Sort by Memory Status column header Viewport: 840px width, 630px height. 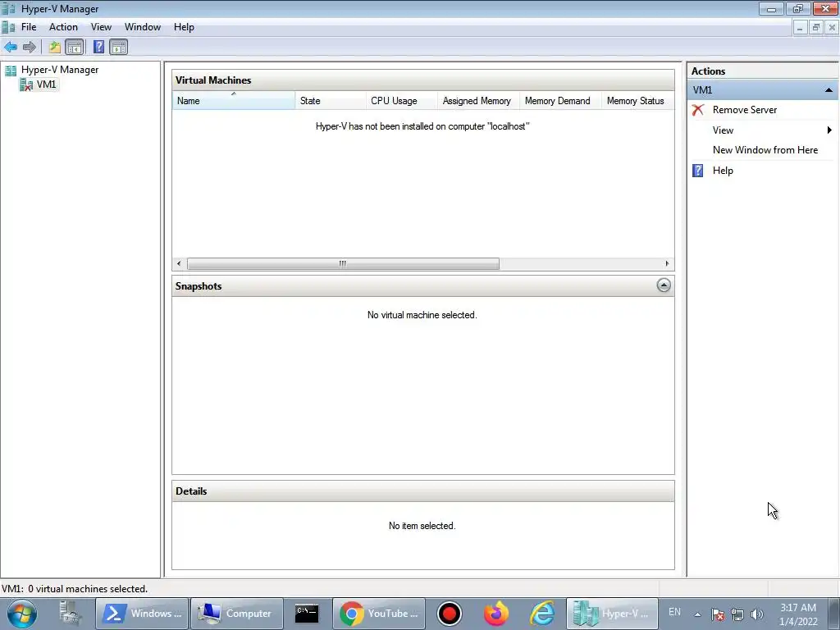637,101
